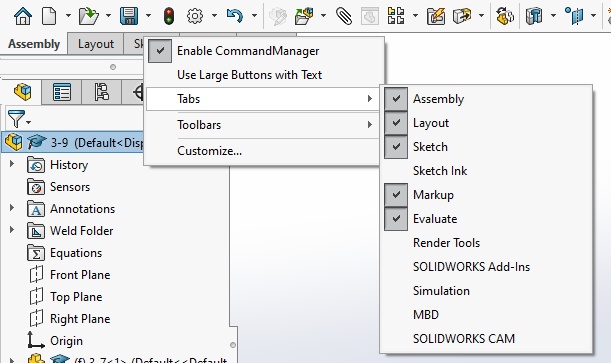
Task: Enable the MBD tab
Action: (x=426, y=315)
